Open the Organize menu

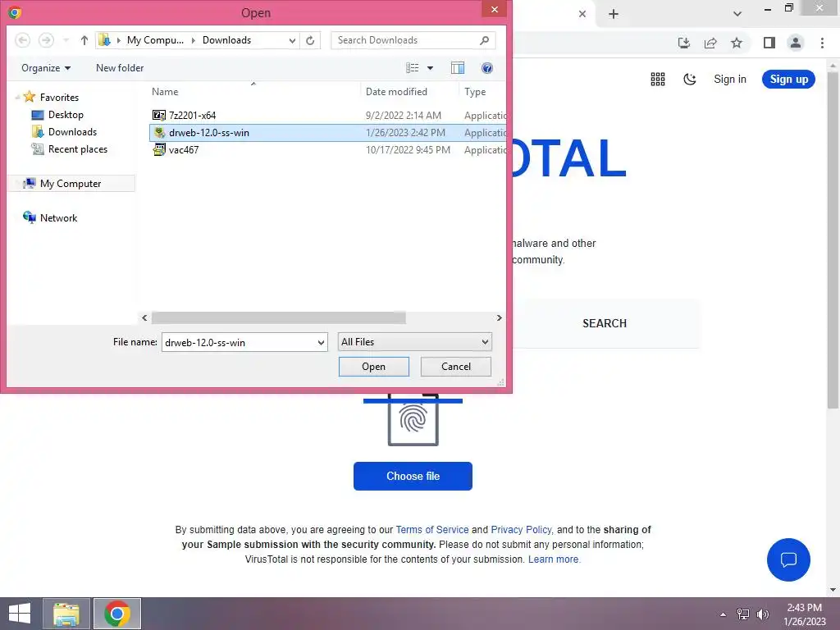tap(46, 68)
